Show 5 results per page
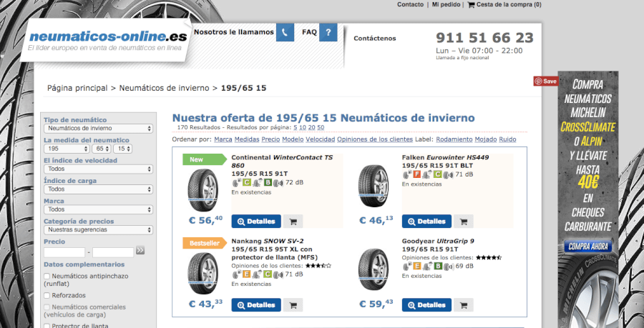Viewport: 644px width, 328px height. point(296,127)
